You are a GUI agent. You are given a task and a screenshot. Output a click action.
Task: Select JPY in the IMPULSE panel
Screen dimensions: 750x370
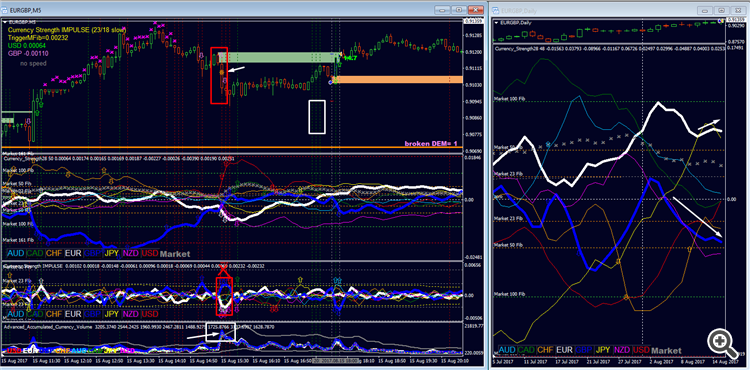coord(112,314)
